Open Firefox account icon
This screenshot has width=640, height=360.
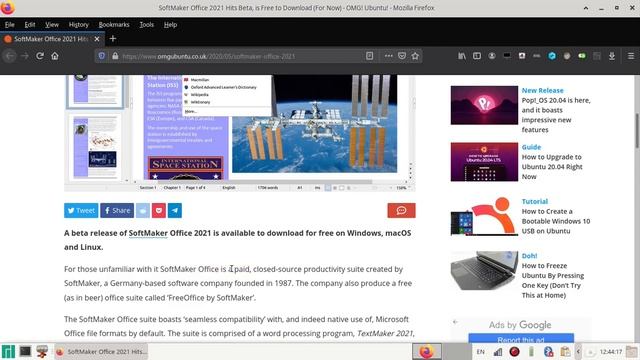492,56
